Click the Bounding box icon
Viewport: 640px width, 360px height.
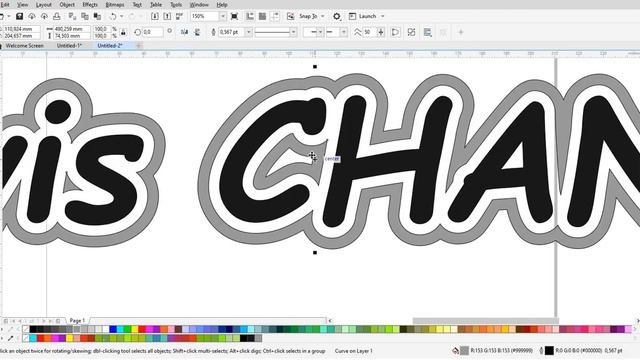(411, 32)
